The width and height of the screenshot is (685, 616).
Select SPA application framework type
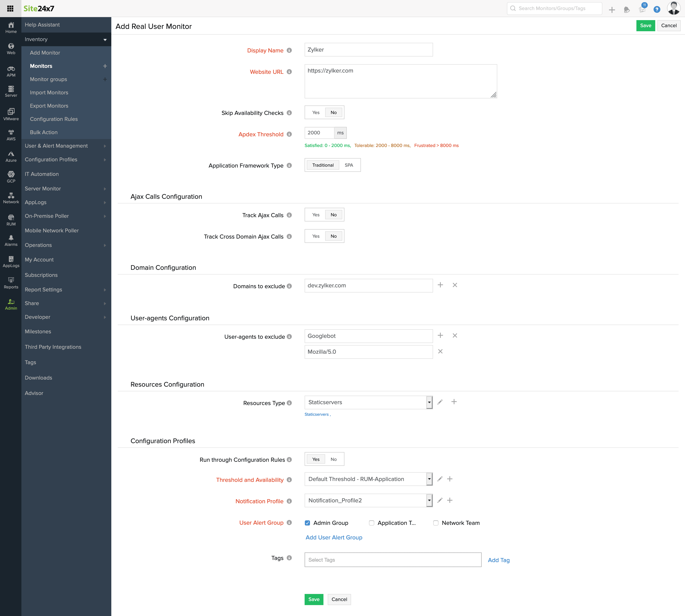pos(349,165)
